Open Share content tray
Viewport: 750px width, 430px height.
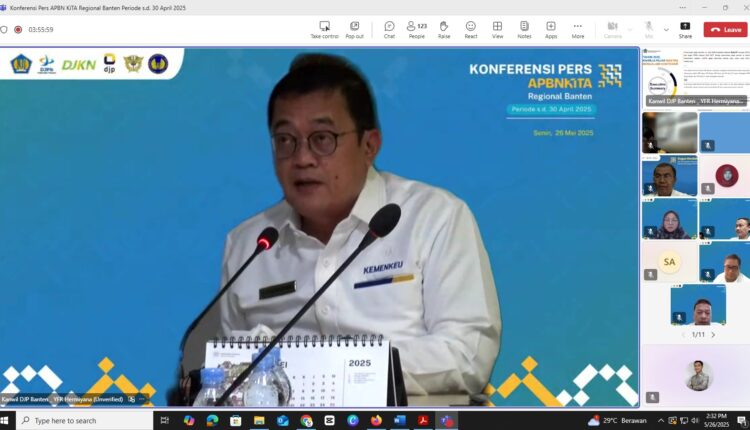[x=685, y=29]
